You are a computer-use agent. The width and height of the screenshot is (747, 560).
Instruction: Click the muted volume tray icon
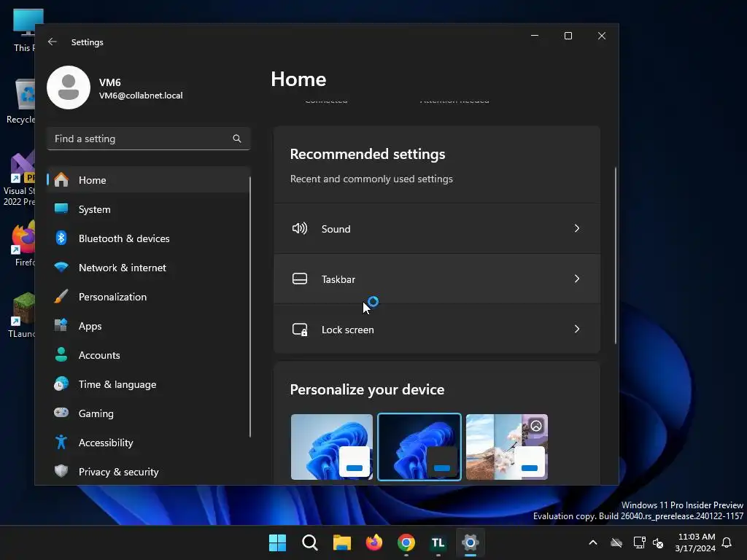[658, 542]
